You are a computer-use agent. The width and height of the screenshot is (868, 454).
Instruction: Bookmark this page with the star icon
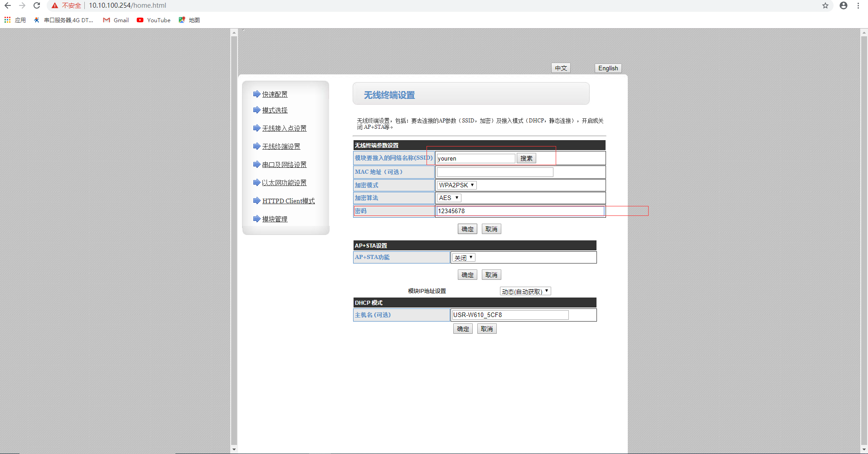[x=825, y=5]
